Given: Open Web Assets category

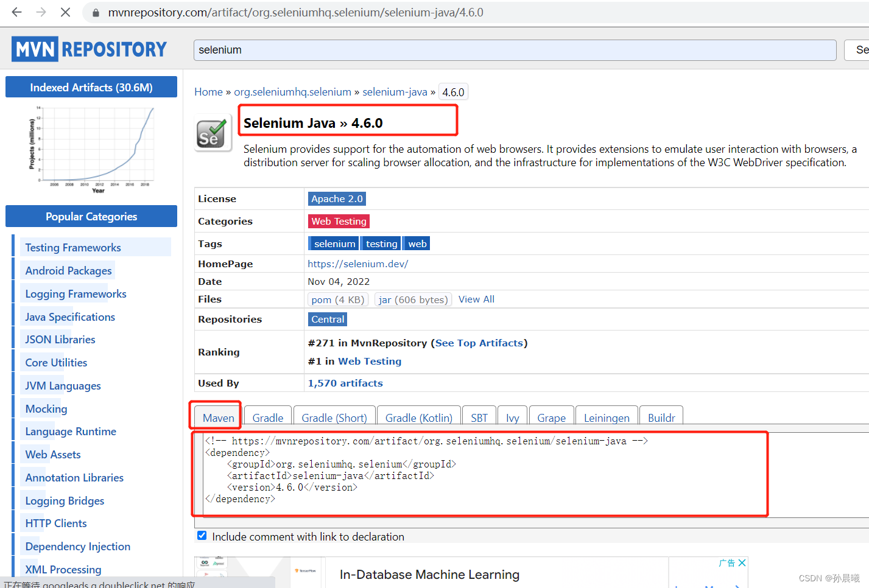Looking at the screenshot, I should [53, 454].
